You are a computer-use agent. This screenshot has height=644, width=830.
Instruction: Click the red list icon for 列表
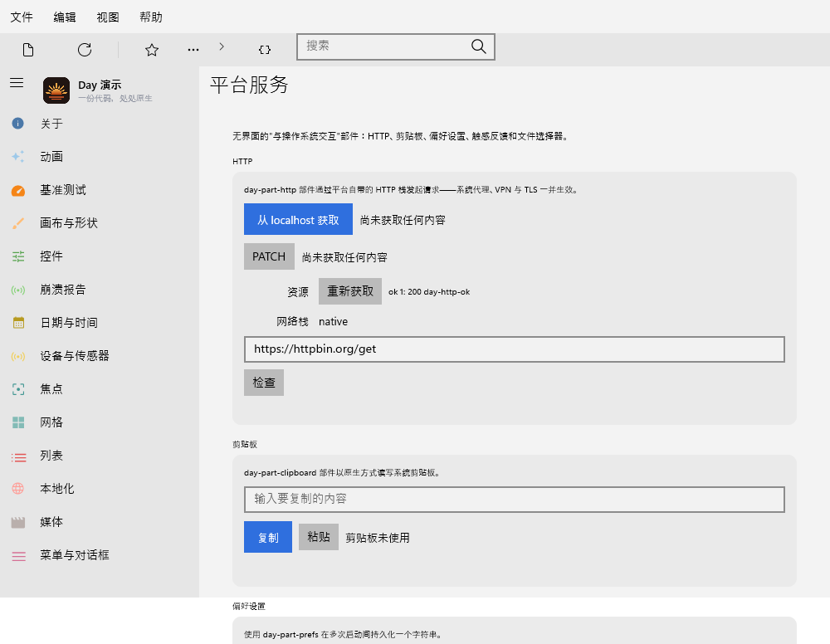(x=18, y=456)
